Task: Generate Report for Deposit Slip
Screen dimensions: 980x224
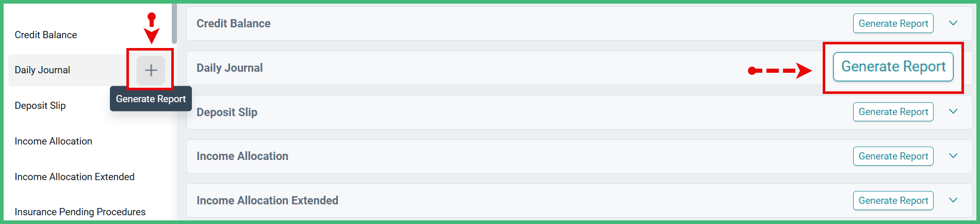Action: tap(893, 111)
